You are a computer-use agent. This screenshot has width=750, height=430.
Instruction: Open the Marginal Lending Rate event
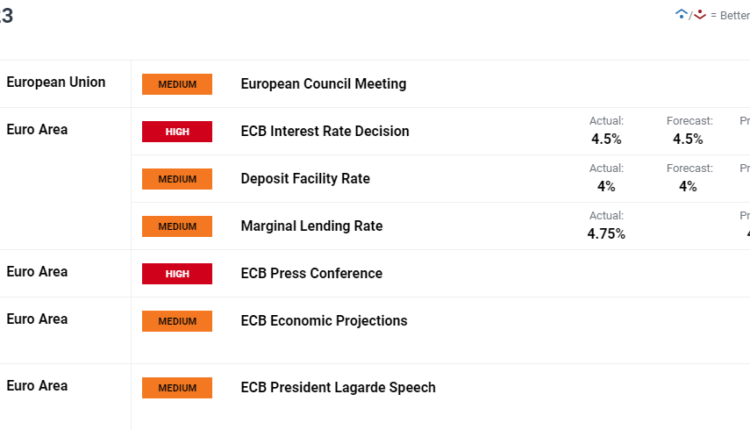click(311, 226)
